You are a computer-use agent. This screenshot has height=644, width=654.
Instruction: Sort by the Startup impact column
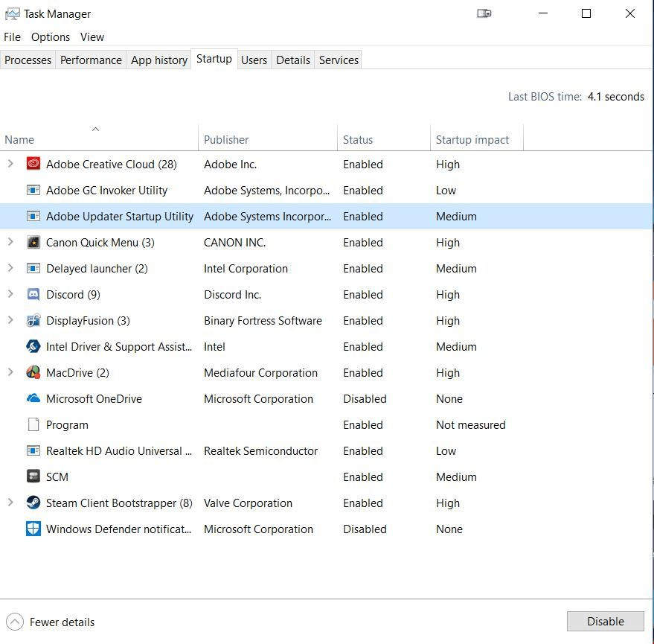(x=473, y=139)
